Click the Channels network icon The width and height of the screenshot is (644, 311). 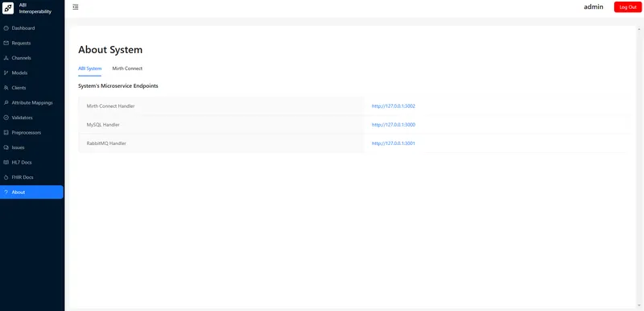pos(6,58)
